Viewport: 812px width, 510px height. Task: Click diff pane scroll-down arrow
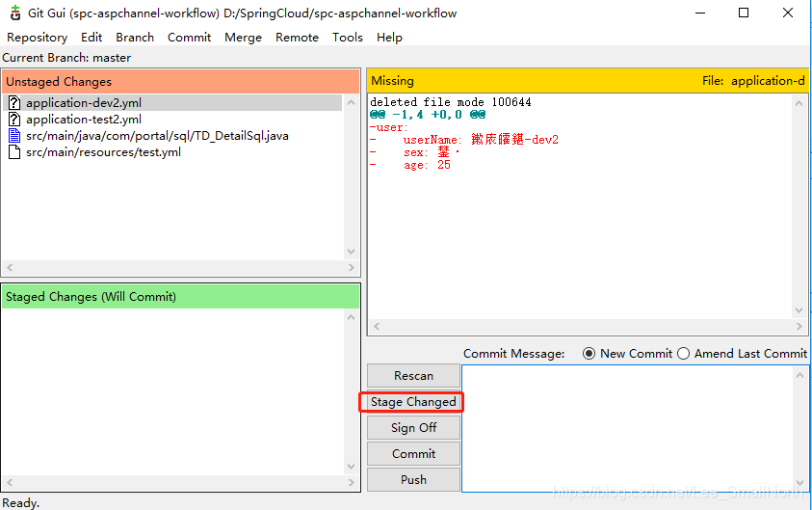pyautogui.click(x=799, y=310)
